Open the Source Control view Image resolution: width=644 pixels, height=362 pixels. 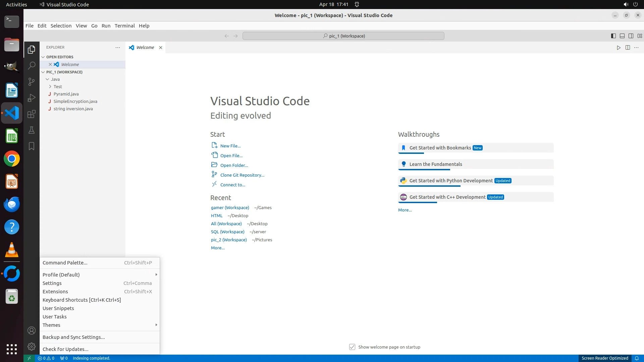pyautogui.click(x=32, y=81)
